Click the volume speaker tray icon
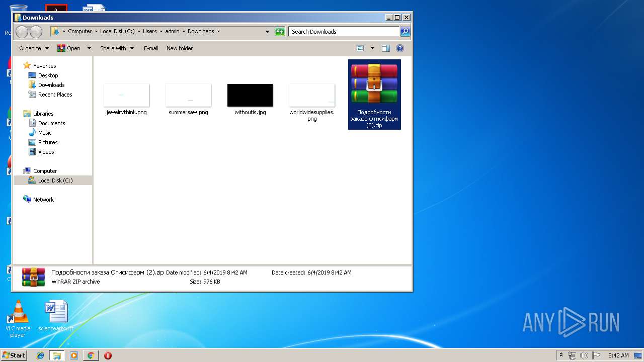Viewport: 644px width, 362px height. pos(584,355)
